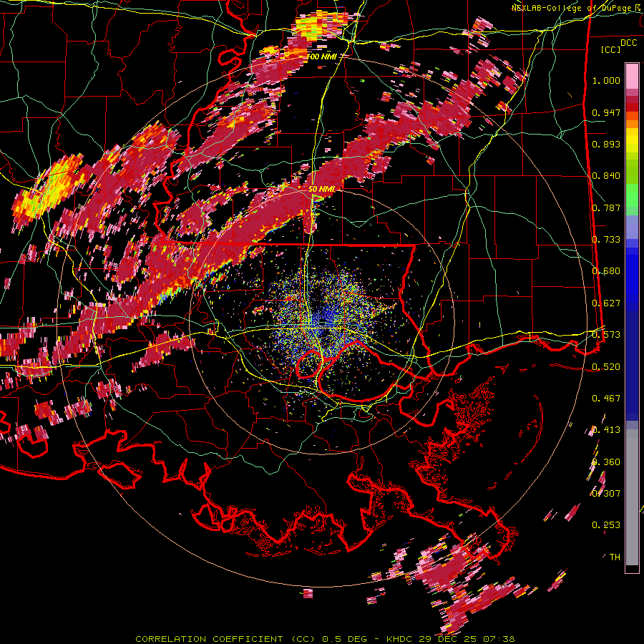The image size is (644, 644).
Task: Pick the yellow segment of the color bar
Action: tap(632, 140)
